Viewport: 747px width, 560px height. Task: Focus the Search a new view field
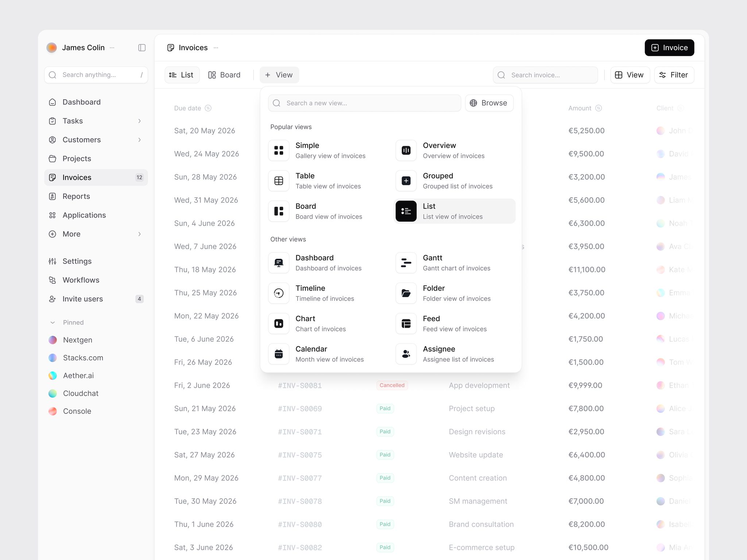[364, 103]
